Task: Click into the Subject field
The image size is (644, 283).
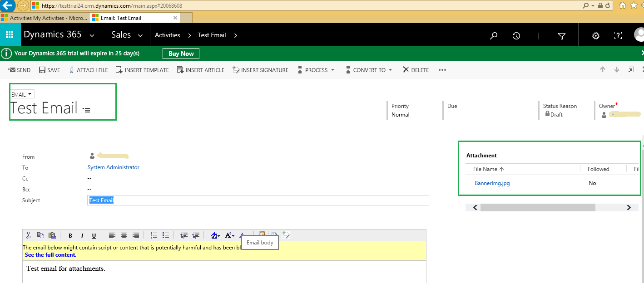Action: coord(258,200)
